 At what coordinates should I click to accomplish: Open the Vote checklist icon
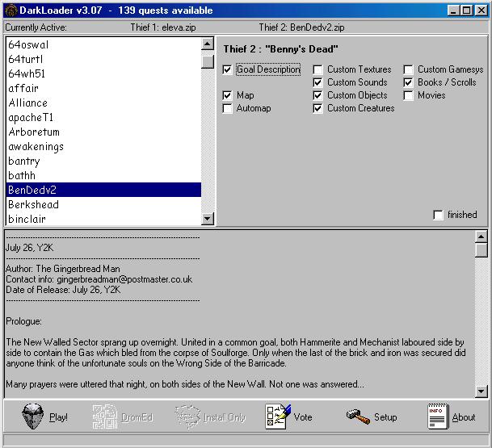click(x=278, y=417)
